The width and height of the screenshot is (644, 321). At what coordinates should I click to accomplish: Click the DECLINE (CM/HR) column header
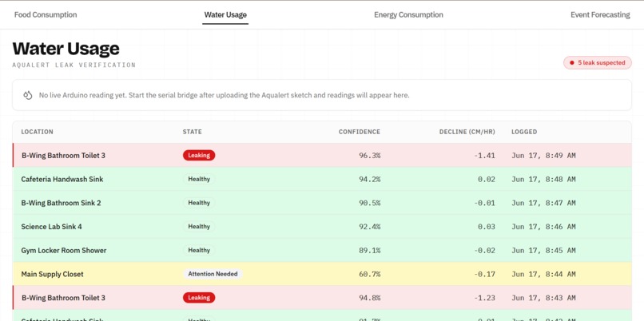coord(467,132)
